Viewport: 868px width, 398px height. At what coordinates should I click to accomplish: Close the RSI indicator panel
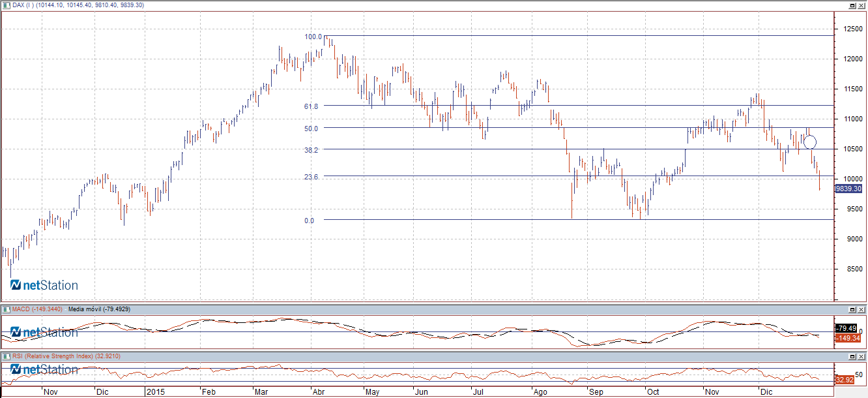(x=861, y=357)
